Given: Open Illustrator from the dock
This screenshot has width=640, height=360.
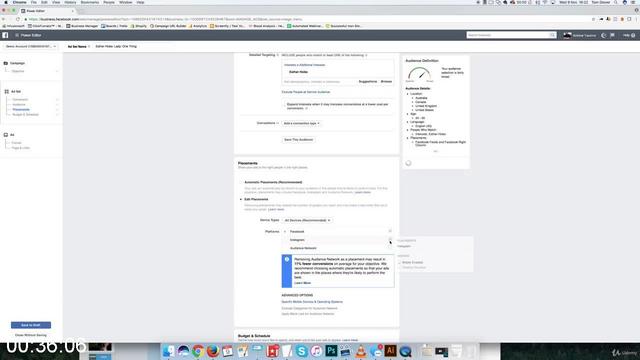Looking at the screenshot, I should (x=390, y=351).
